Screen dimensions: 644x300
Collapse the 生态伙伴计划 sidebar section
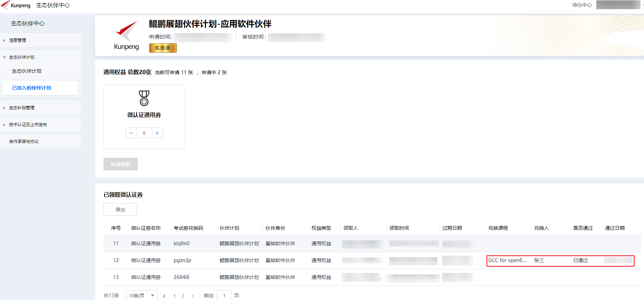coord(40,57)
